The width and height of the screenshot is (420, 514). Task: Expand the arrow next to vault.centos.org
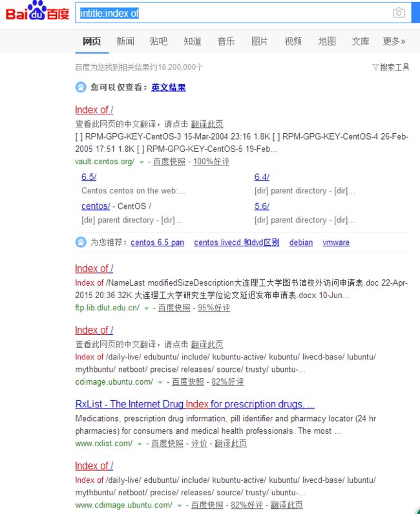pyautogui.click(x=142, y=162)
